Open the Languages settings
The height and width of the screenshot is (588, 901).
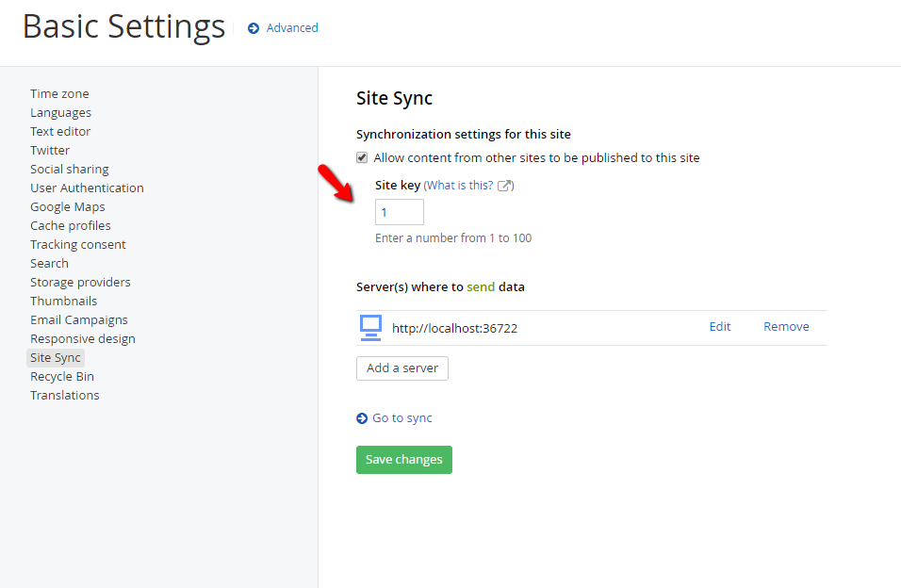tap(61, 113)
